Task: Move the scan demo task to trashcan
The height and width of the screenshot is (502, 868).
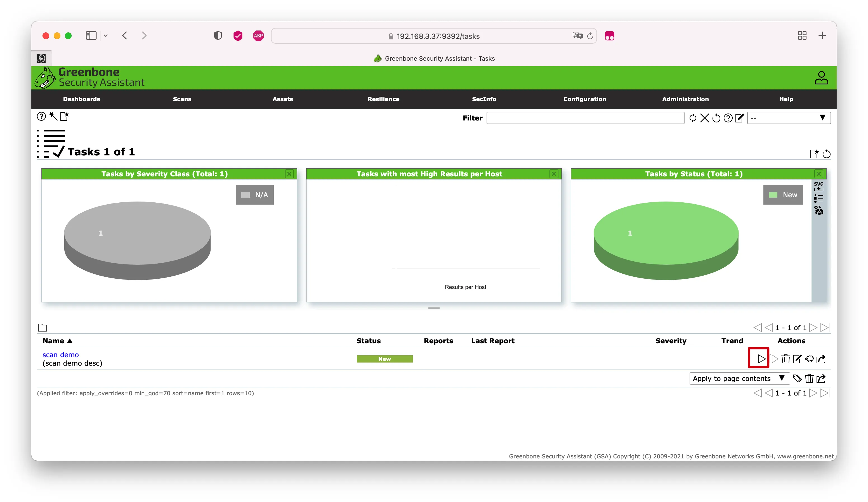Action: [x=785, y=359]
